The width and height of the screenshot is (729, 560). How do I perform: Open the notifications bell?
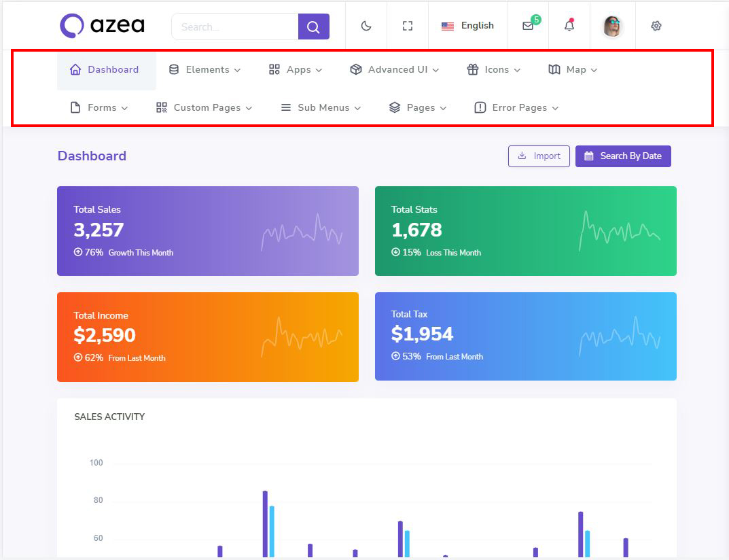(569, 26)
